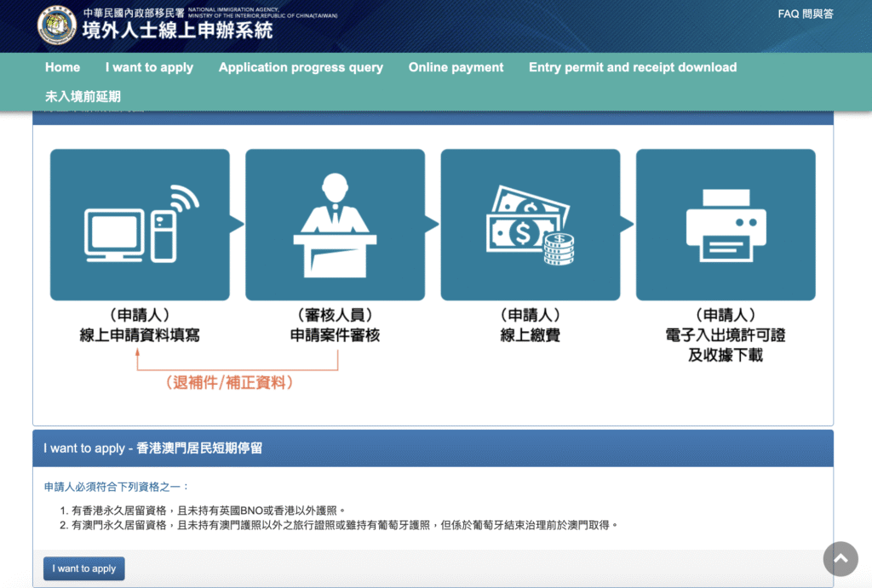The image size is (872, 588).
Task: Click the 退補件/補正資料 orange label
Action: click(230, 383)
